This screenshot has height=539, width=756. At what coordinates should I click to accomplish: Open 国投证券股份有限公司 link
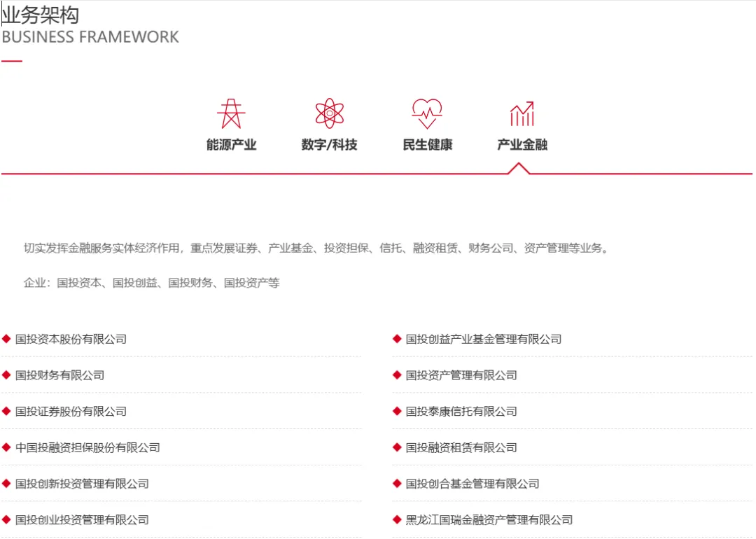click(71, 412)
